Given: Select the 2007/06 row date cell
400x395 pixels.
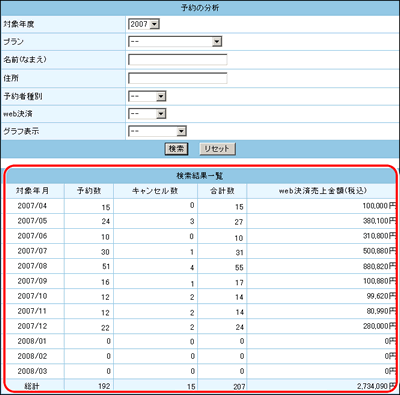Looking at the screenshot, I should (32, 236).
